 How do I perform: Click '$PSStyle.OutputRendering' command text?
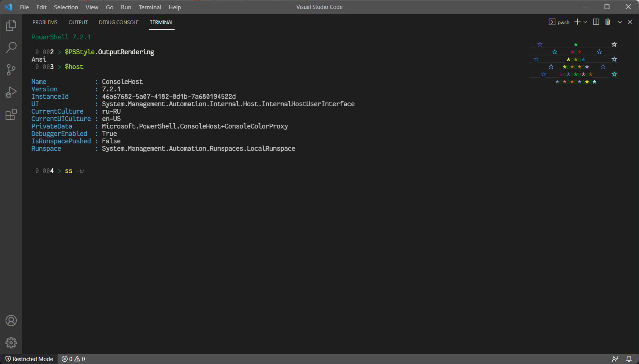[x=110, y=52]
